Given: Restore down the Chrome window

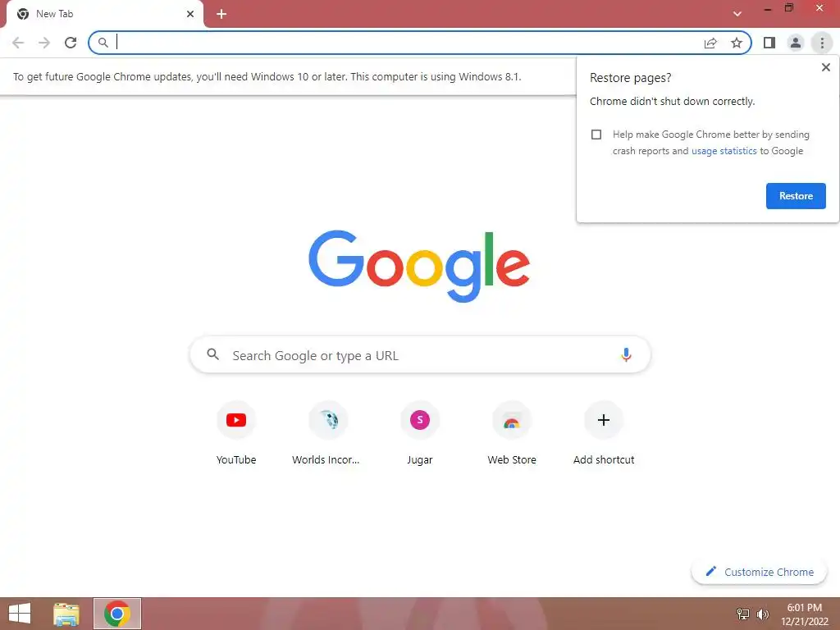Looking at the screenshot, I should click(789, 8).
